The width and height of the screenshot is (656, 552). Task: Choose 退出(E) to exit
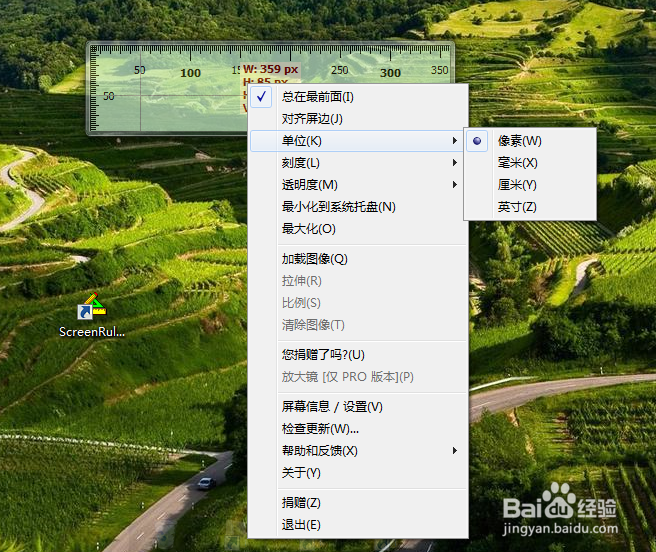(358, 525)
